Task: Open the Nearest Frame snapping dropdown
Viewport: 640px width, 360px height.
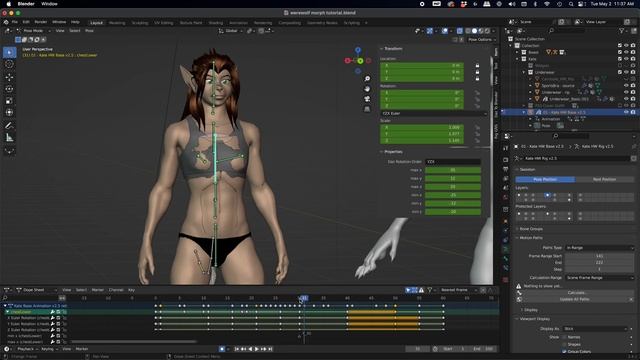Action: tap(458, 290)
